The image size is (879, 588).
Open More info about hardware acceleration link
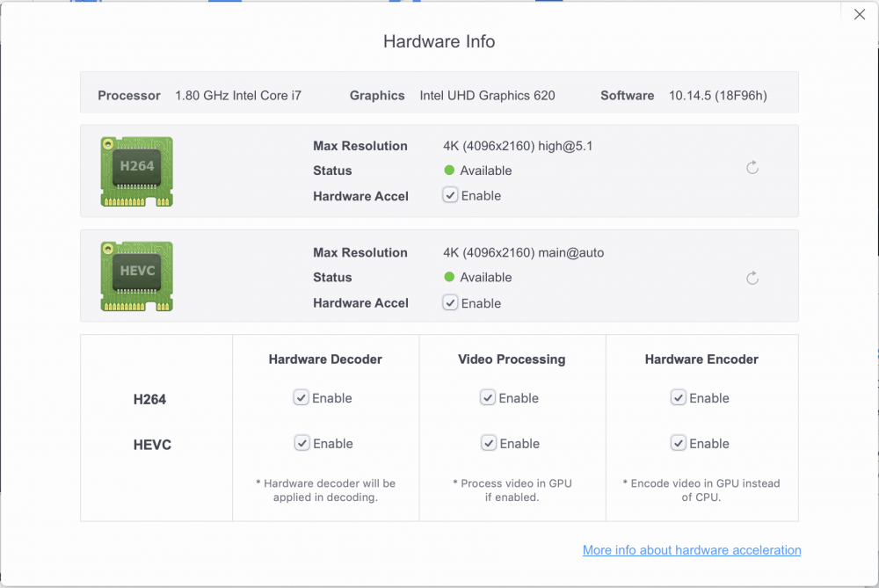(692, 550)
